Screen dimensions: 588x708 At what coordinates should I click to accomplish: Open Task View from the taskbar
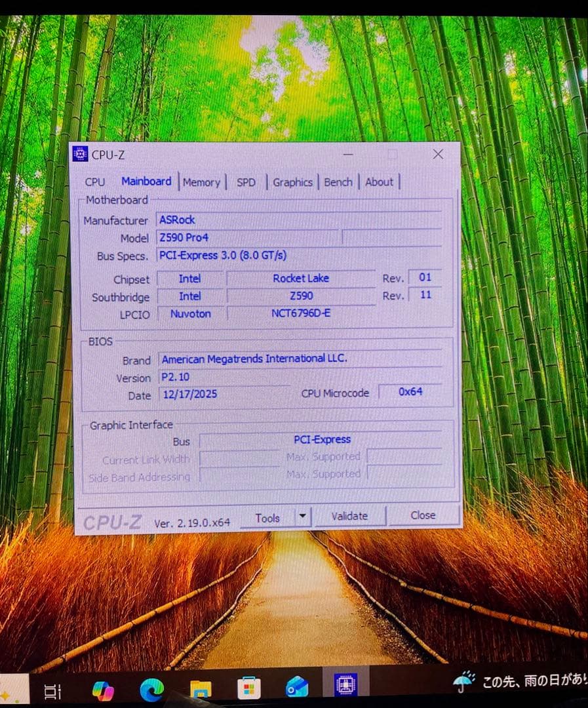pos(52,691)
